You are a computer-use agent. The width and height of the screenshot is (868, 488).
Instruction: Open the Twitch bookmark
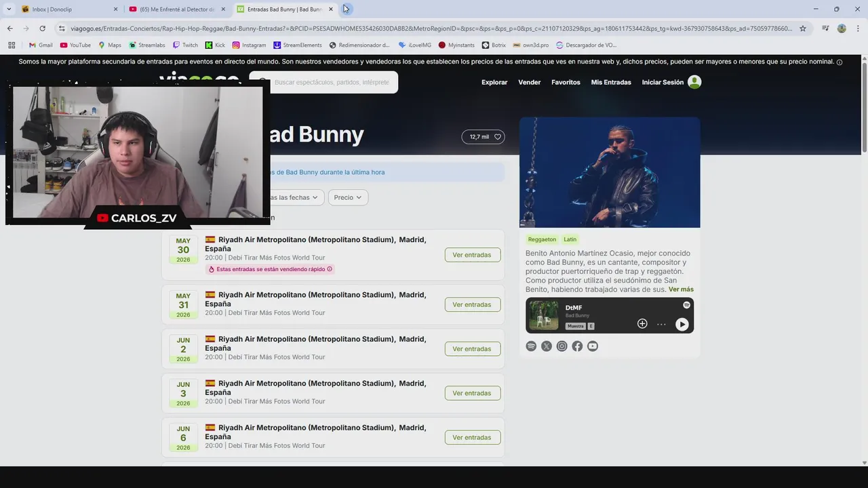click(x=185, y=45)
